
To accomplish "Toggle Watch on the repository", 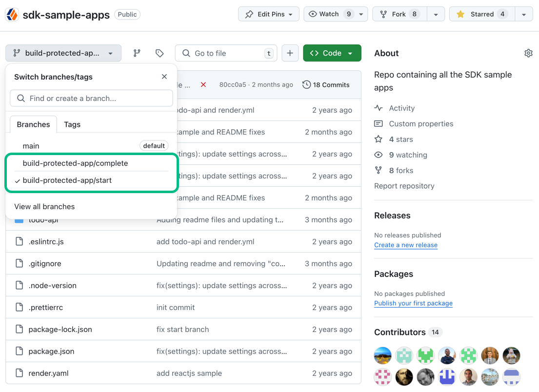I will [x=330, y=14].
